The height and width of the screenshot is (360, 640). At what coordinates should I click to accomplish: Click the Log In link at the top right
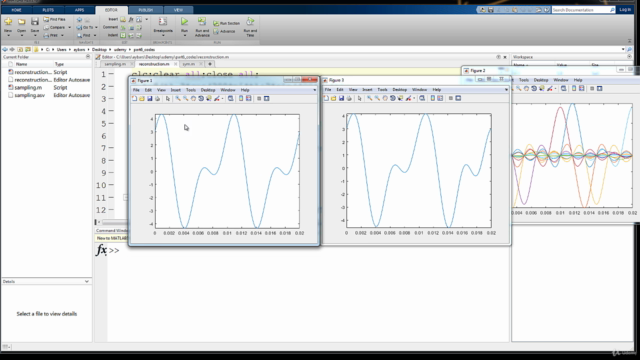tap(625, 9)
